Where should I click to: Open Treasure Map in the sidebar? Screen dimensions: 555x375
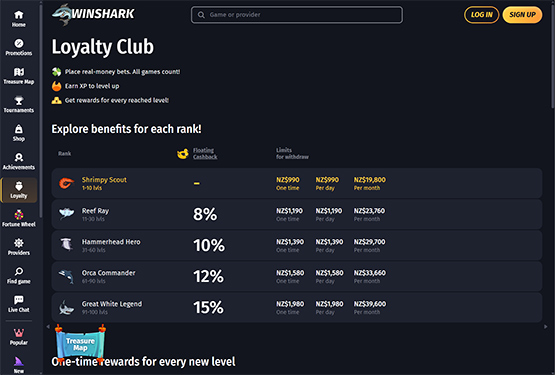(x=18, y=76)
